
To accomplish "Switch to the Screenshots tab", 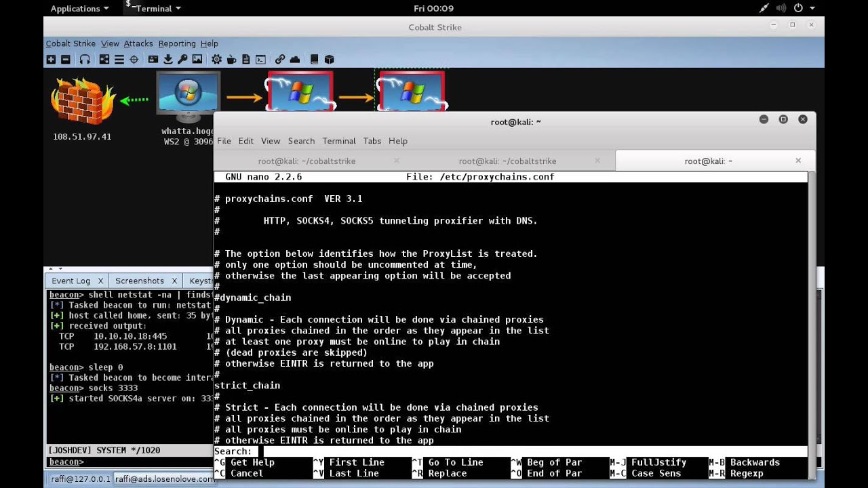I will [x=140, y=281].
